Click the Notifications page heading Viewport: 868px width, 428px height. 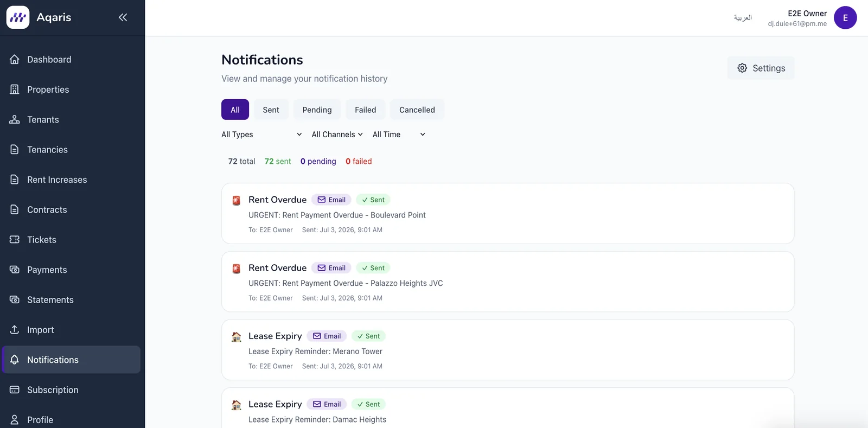(262, 60)
